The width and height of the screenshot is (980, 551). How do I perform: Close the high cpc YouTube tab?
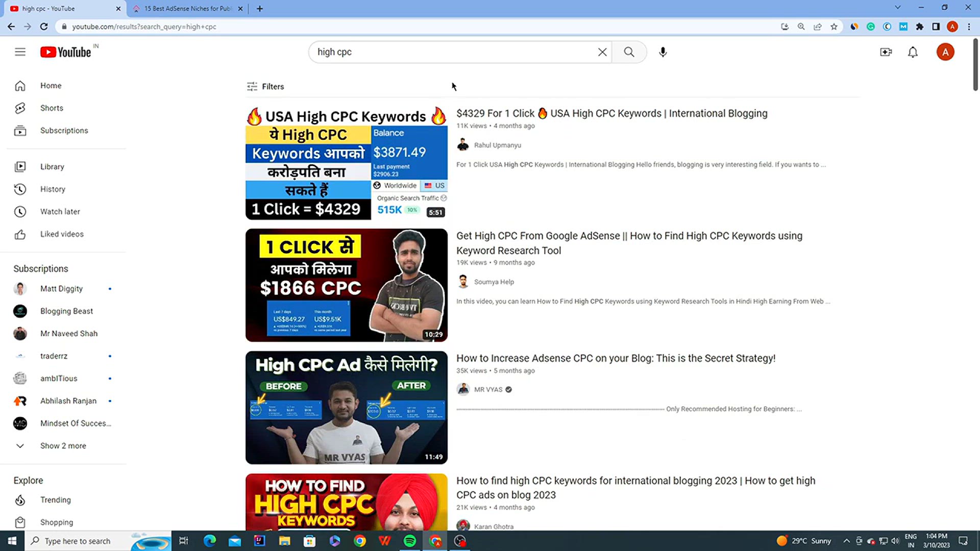tap(118, 9)
